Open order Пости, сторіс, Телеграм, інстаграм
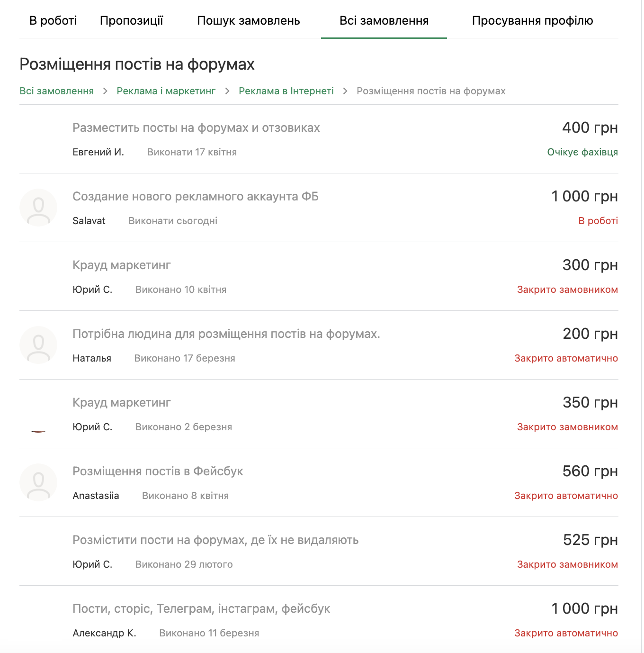The height and width of the screenshot is (653, 644). pos(201,609)
